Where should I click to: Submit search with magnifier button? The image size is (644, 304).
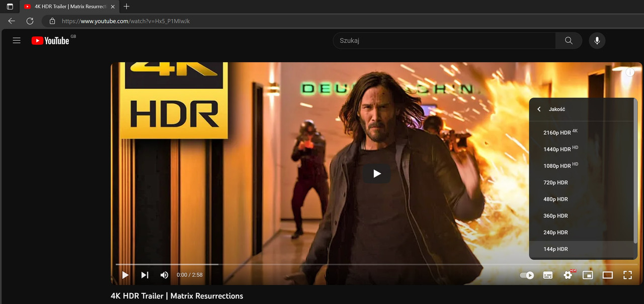569,41
